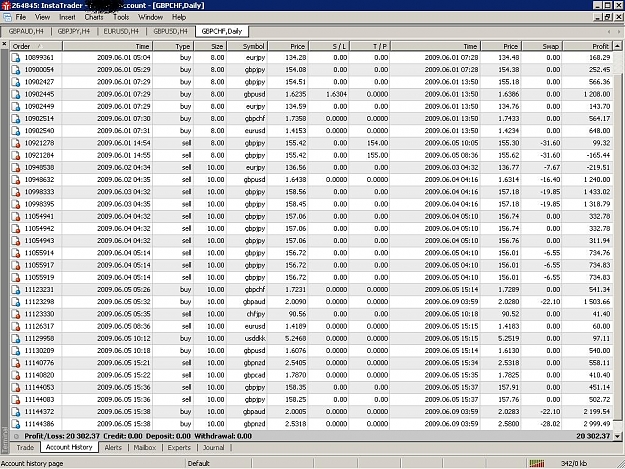
Task: Switch to the GBPAUD,H4 chart tab
Action: 26,31
